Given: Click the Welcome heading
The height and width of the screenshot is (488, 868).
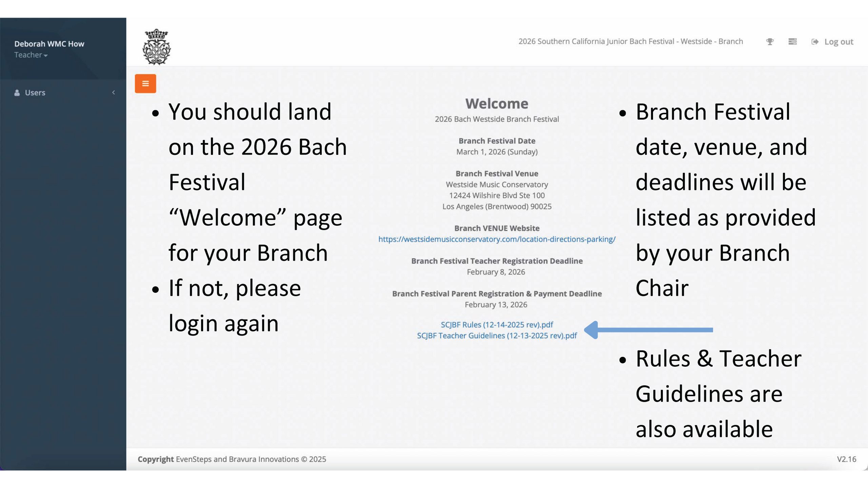Looking at the screenshot, I should pos(496,104).
